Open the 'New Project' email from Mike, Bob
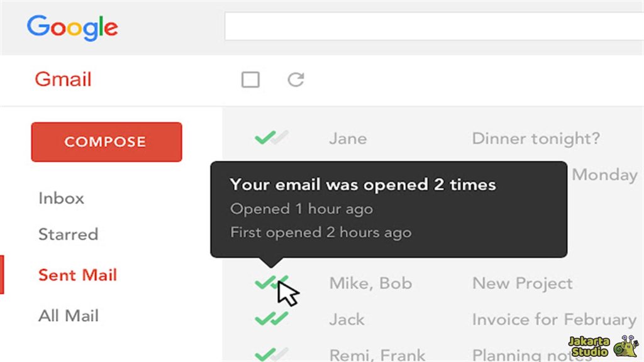Screen dimensions: 644x362 point(522,283)
